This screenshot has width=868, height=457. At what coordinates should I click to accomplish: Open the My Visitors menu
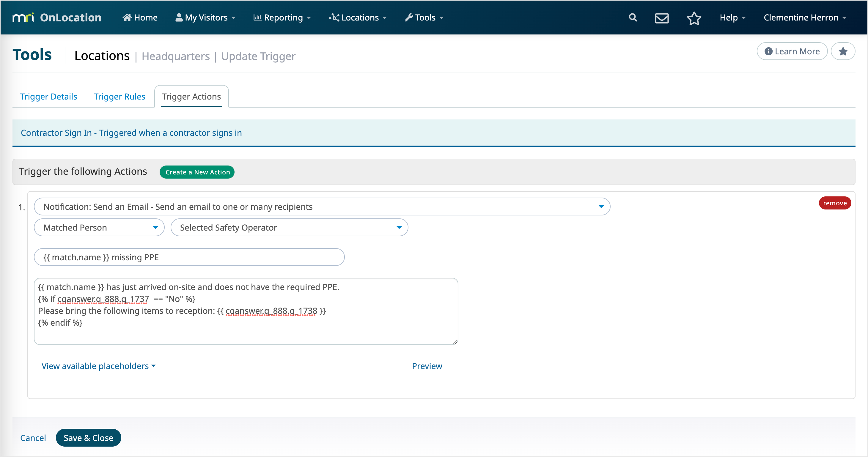pyautogui.click(x=205, y=18)
